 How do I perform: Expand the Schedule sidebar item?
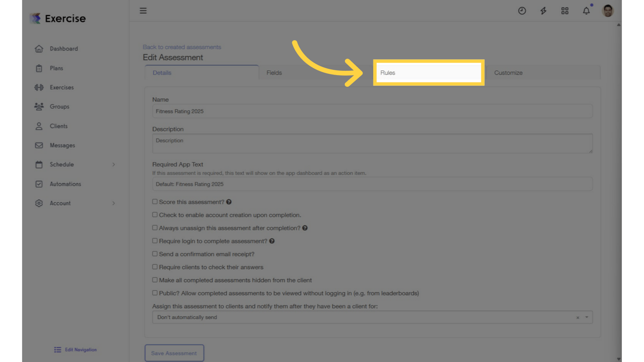click(x=62, y=165)
